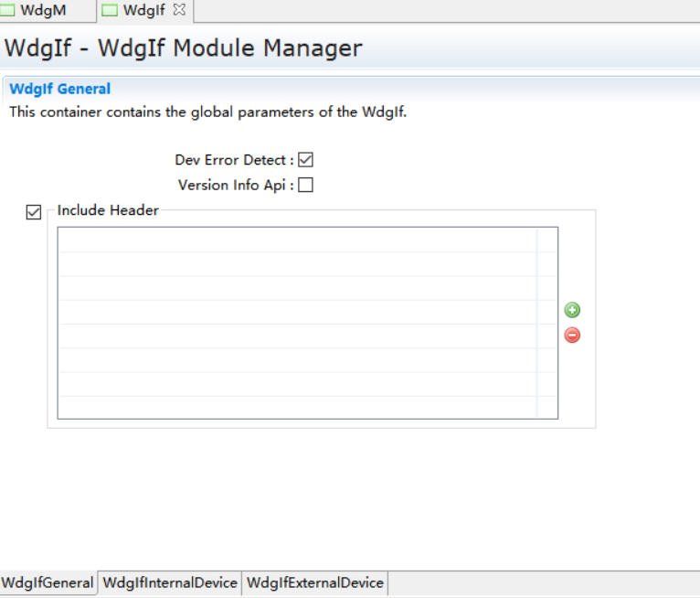
Task: Select the first row in Include Header list
Action: (297, 240)
